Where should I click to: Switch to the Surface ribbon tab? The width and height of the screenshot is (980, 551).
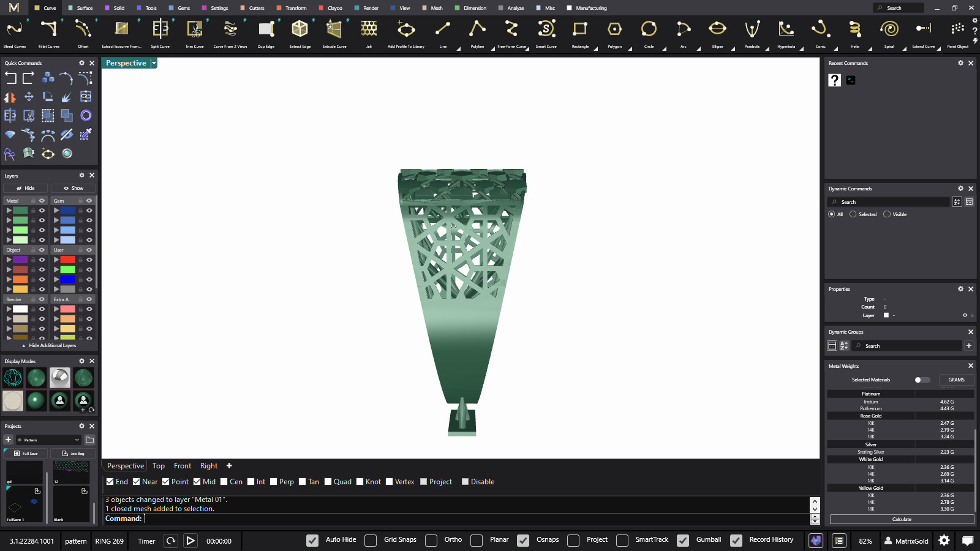point(81,8)
